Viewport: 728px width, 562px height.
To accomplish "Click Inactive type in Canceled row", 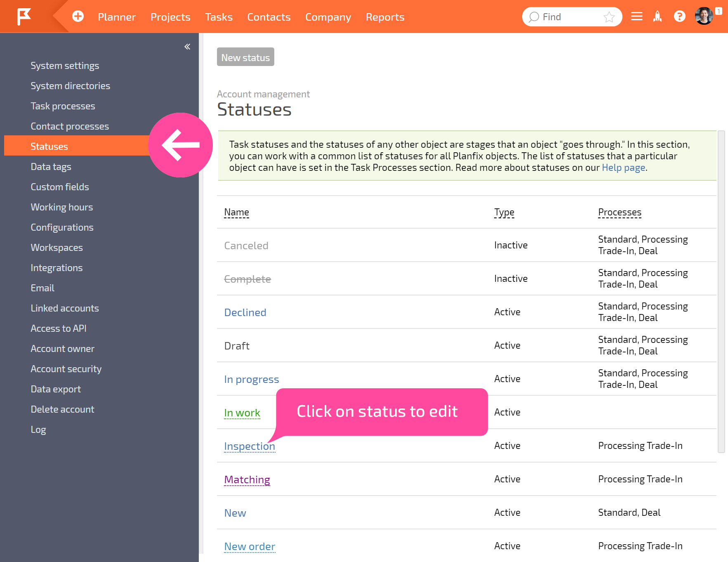I will pos(511,245).
